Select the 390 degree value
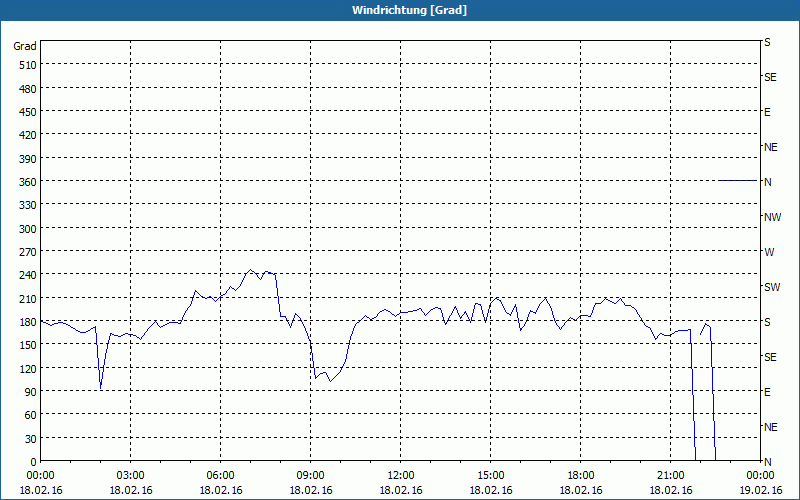The height and width of the screenshot is (500, 800). pyautogui.click(x=28, y=159)
